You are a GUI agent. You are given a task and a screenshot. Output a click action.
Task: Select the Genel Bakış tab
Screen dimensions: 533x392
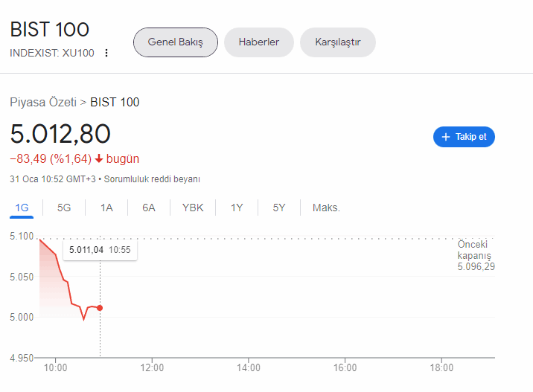point(175,42)
